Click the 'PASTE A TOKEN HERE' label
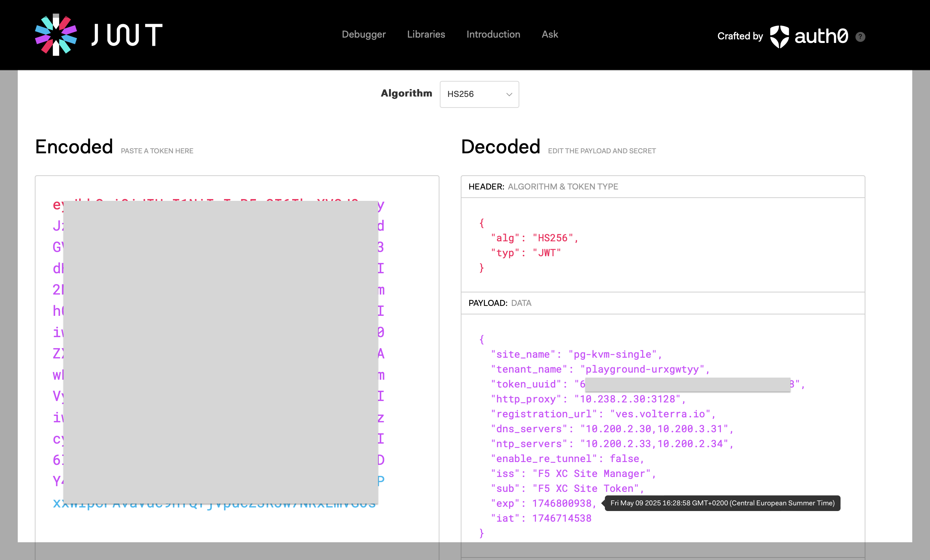 (x=157, y=150)
